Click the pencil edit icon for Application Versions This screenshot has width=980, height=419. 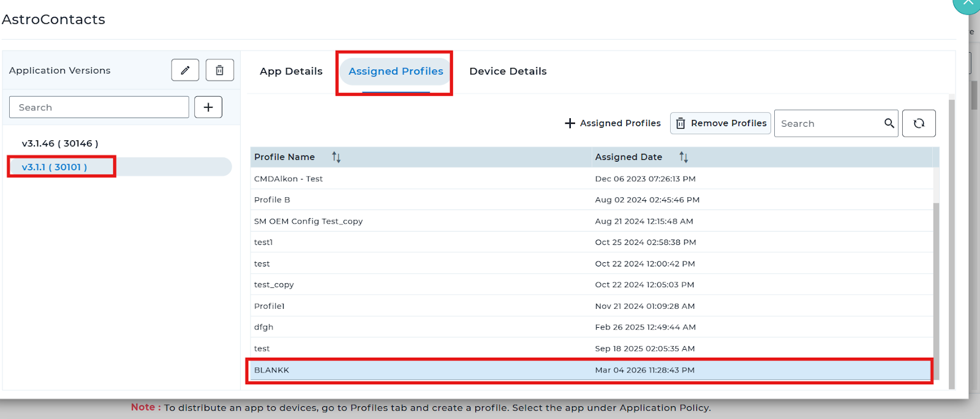(x=185, y=70)
